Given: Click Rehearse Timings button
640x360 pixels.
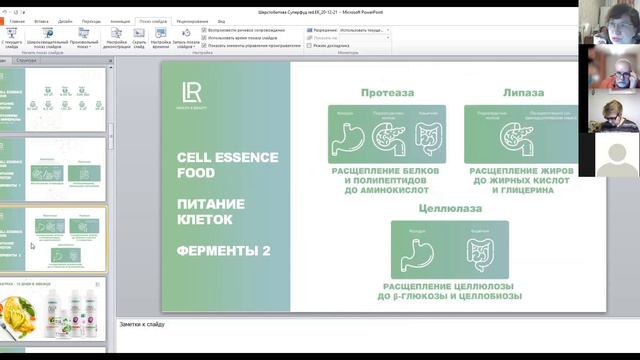Looking at the screenshot, I should (x=160, y=38).
